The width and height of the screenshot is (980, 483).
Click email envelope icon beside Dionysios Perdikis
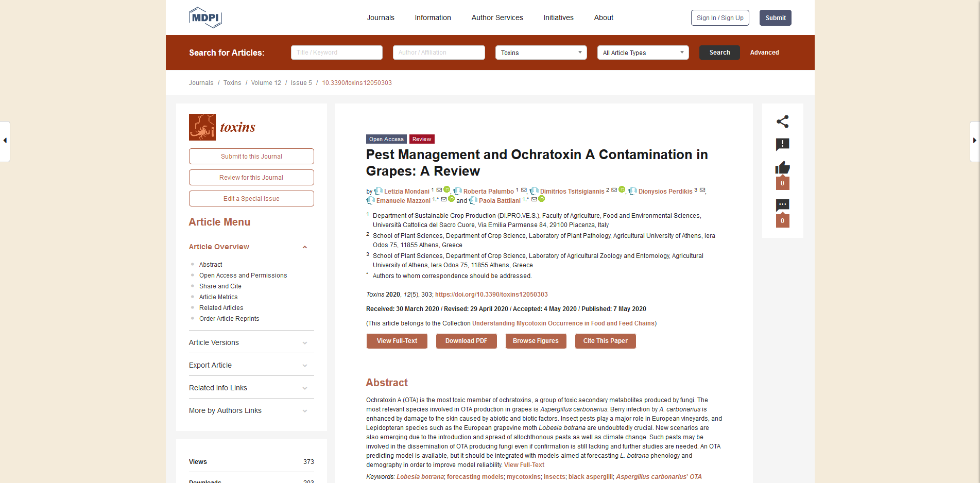tap(702, 191)
